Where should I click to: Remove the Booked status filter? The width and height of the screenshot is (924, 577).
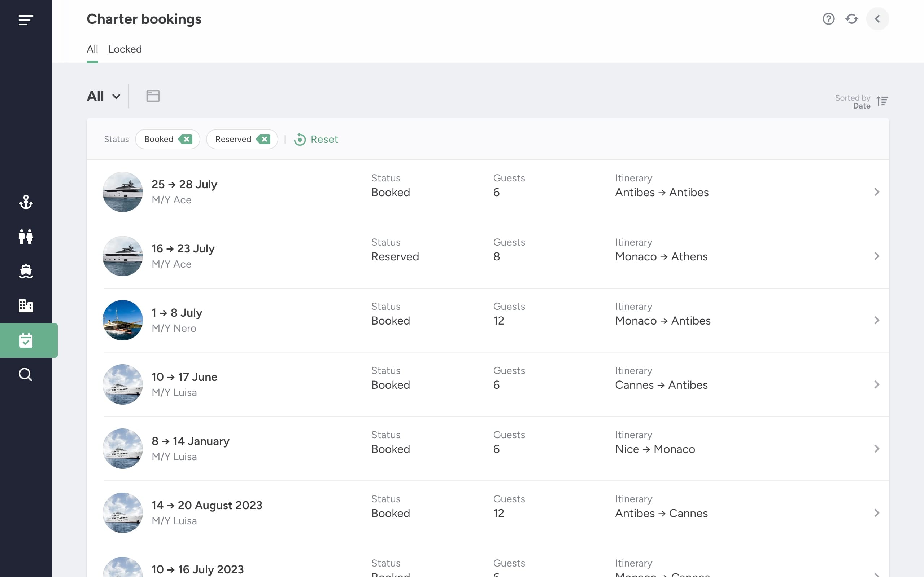pyautogui.click(x=186, y=139)
